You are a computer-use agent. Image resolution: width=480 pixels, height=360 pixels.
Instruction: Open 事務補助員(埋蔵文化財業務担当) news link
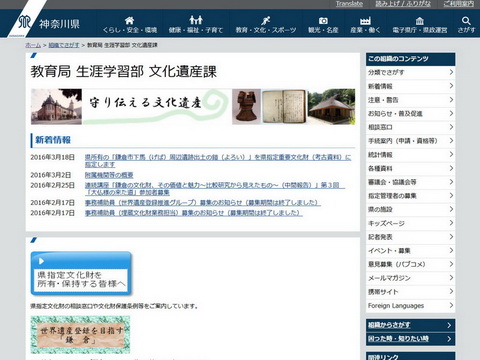[194, 213]
